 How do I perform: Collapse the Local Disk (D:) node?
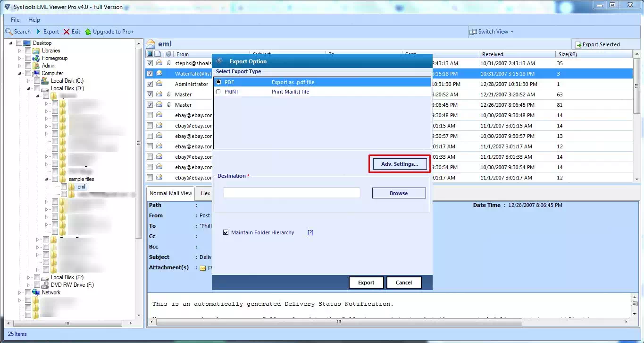[29, 88]
